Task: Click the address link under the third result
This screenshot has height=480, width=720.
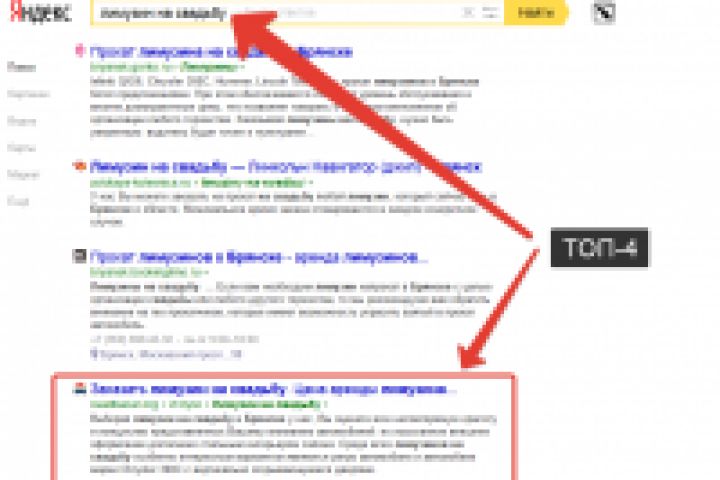Action: (x=165, y=354)
